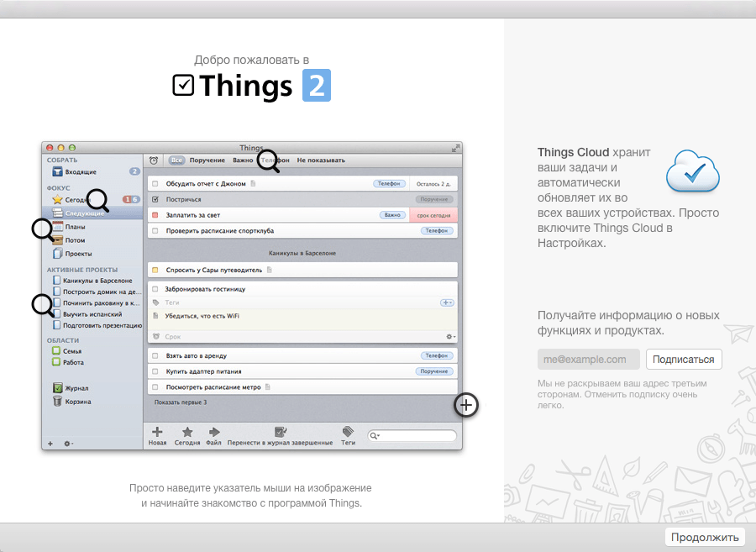Click the note icon next to Спросить у Сары путеводитель

(x=269, y=270)
